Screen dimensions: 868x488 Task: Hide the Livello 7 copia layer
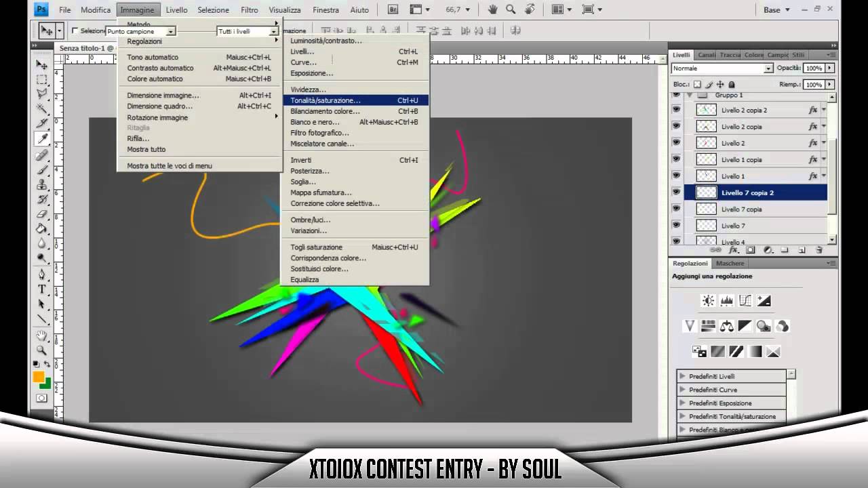tap(676, 209)
